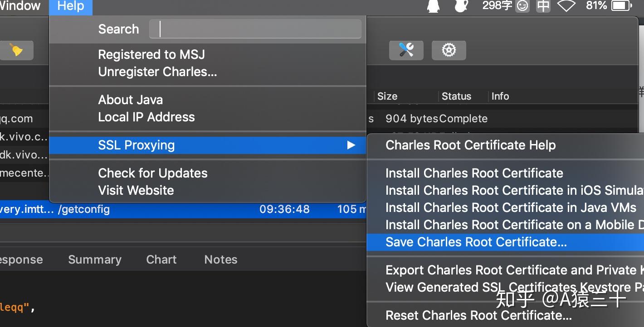The height and width of the screenshot is (327, 644).
Task: Select Save Charles Root Certificate...
Action: point(505,242)
